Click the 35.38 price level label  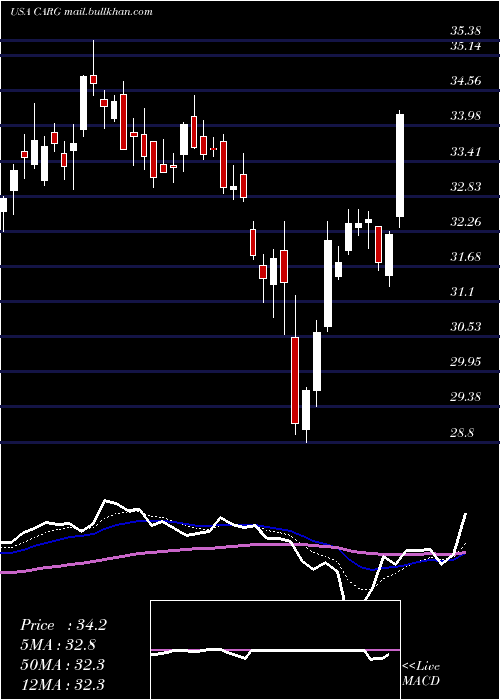tap(465, 31)
